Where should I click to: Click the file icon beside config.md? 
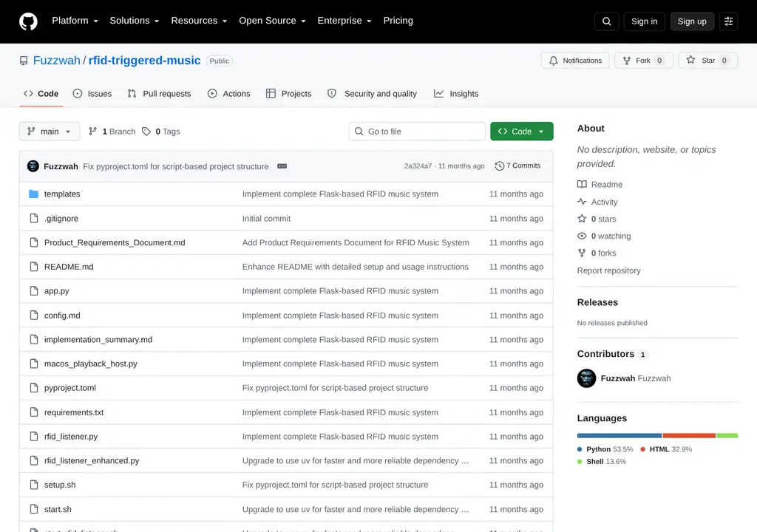[x=34, y=316]
